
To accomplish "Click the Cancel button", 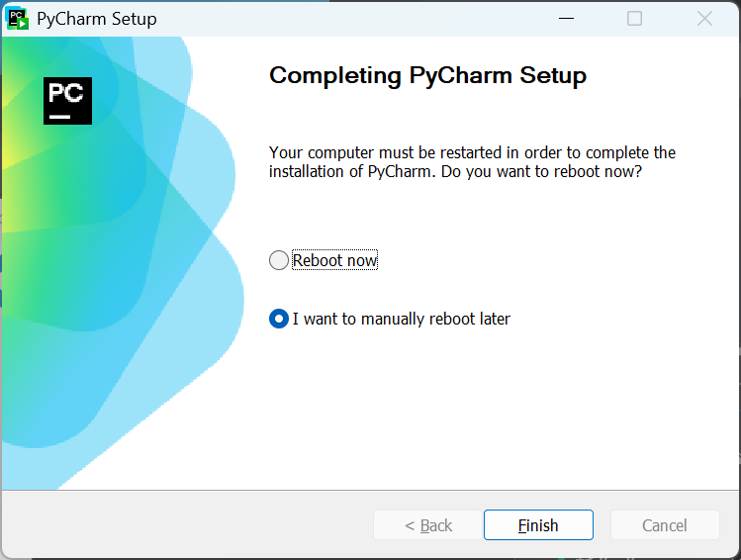I will (x=665, y=525).
